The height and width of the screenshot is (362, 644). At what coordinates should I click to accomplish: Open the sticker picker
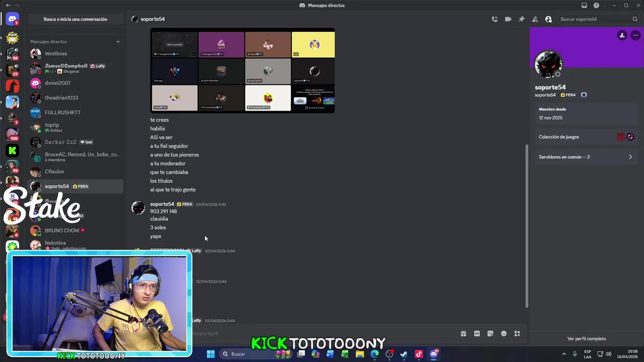[x=491, y=333]
